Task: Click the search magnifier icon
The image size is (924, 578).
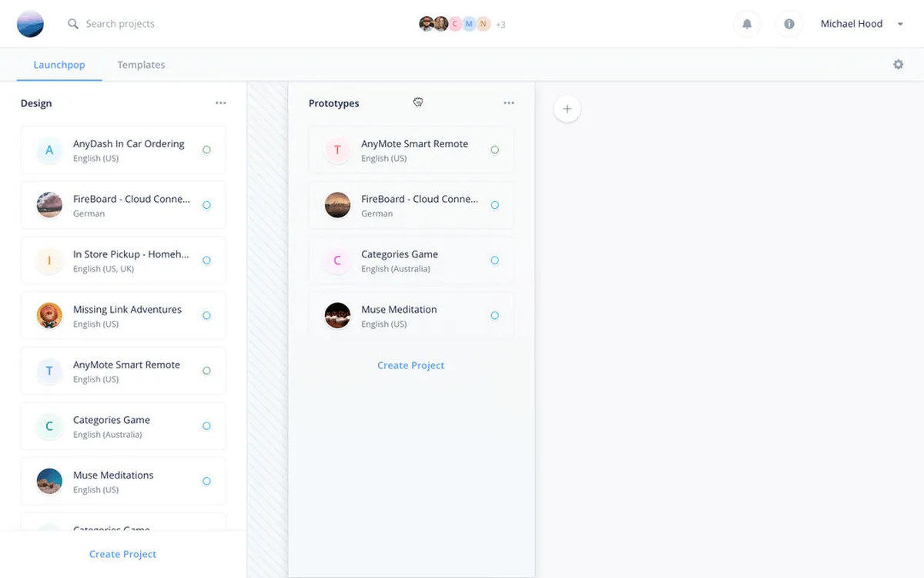Action: pyautogui.click(x=73, y=24)
